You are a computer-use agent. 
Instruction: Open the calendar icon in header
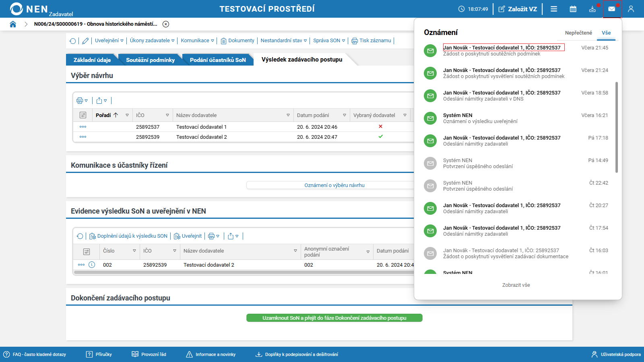[573, 9]
